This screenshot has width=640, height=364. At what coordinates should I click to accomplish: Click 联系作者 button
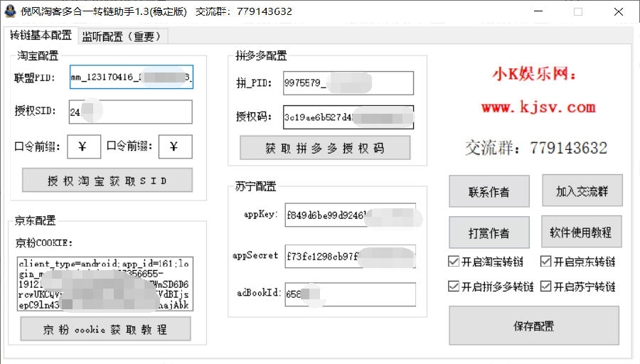[x=489, y=191]
